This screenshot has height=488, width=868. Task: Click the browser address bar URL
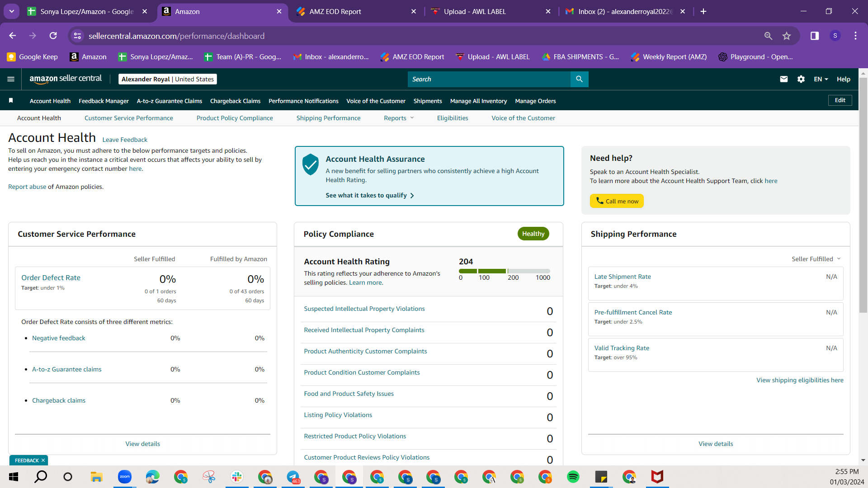(x=176, y=36)
